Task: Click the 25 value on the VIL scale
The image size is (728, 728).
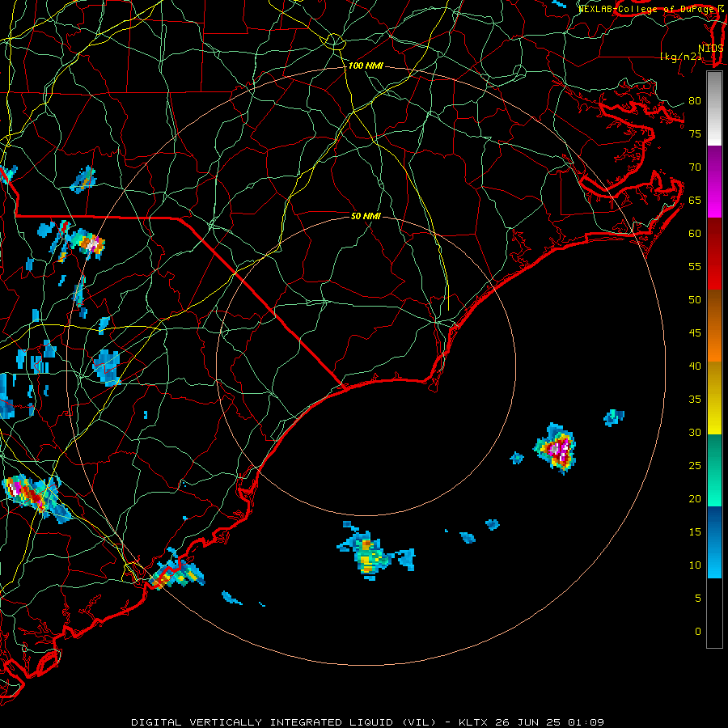Action: (695, 465)
